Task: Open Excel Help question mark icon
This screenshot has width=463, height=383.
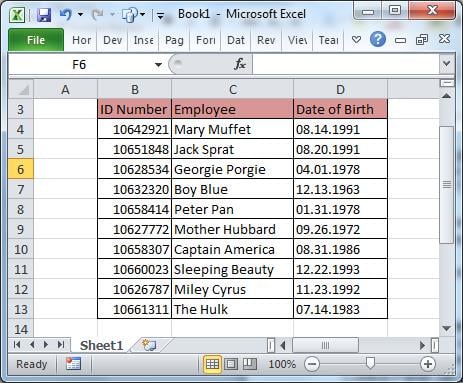Action: pos(378,39)
